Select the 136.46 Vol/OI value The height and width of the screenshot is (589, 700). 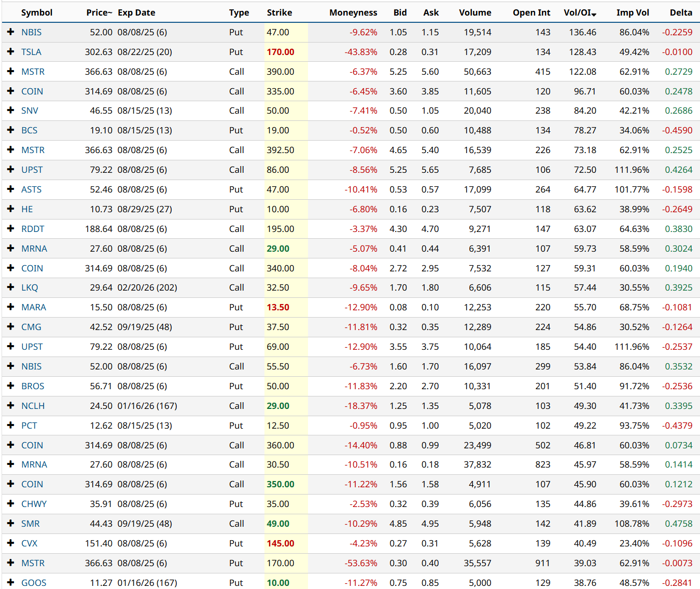point(582,32)
